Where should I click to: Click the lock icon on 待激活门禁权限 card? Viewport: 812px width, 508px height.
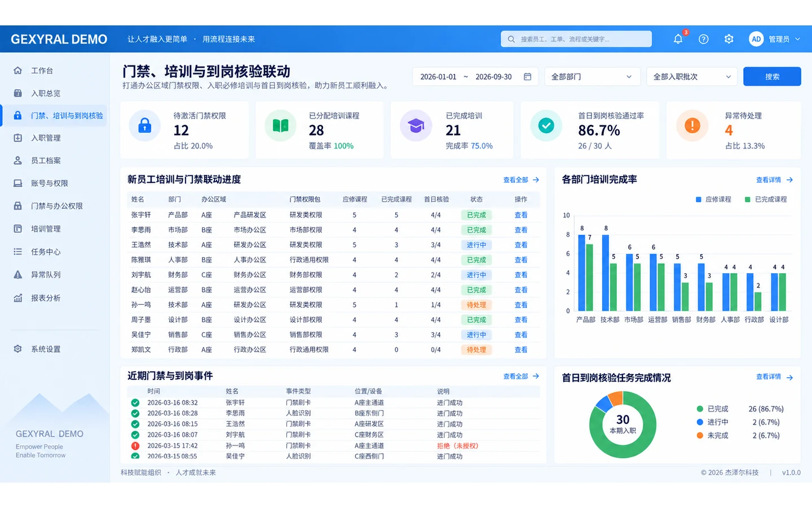[145, 125]
